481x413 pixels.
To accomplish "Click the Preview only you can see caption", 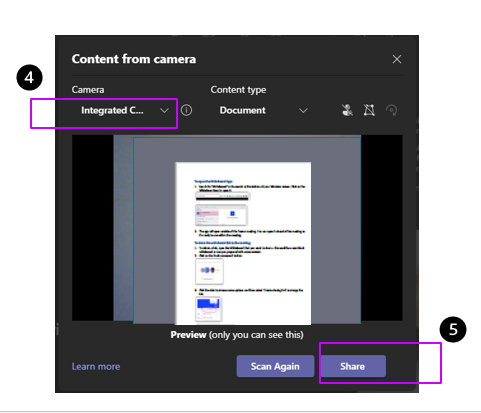I will pyautogui.click(x=237, y=335).
